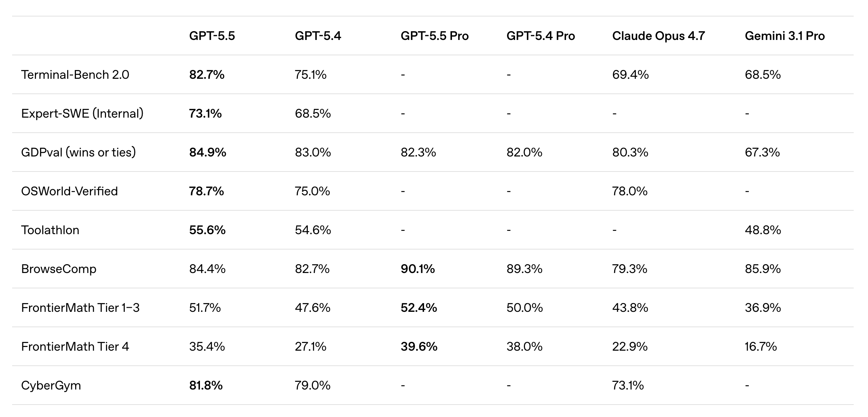Select the BrowseComp row label
The image size is (868, 417).
pyautogui.click(x=59, y=269)
